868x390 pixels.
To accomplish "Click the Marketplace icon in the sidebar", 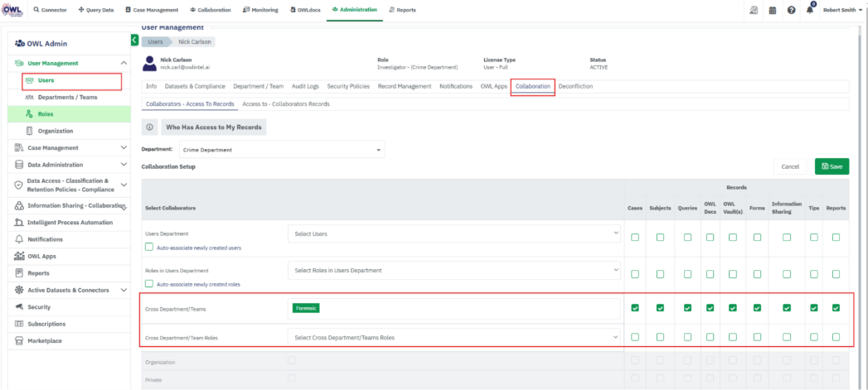I will tap(19, 340).
